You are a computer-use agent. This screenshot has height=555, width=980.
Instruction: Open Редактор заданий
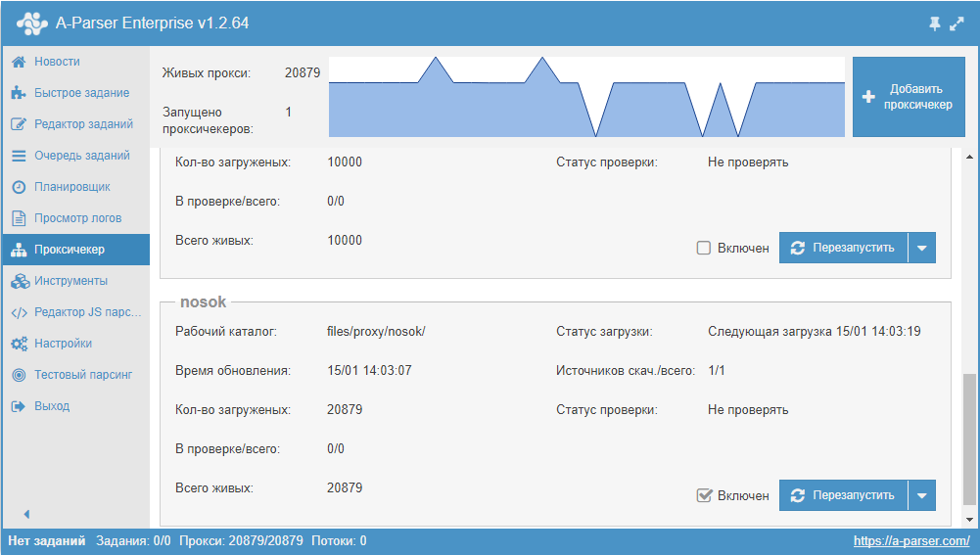[x=75, y=123]
